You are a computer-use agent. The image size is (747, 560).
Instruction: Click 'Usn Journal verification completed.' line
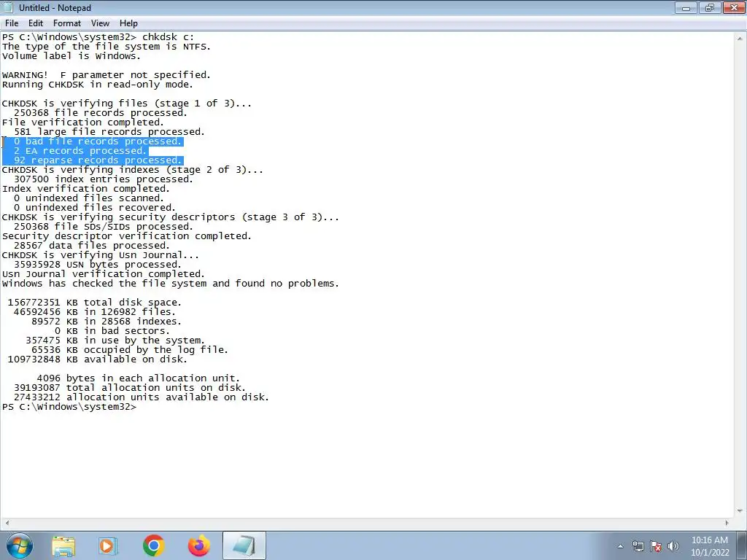pyautogui.click(x=104, y=274)
